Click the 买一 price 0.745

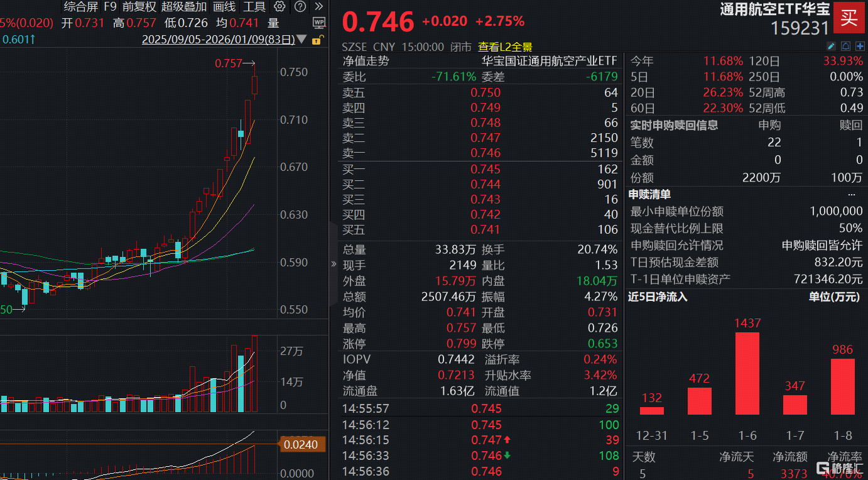click(x=486, y=169)
